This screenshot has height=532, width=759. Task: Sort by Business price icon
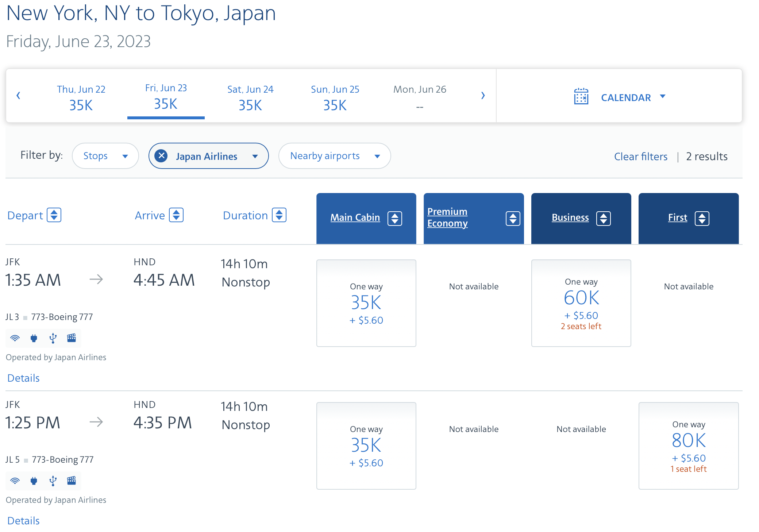click(x=603, y=218)
